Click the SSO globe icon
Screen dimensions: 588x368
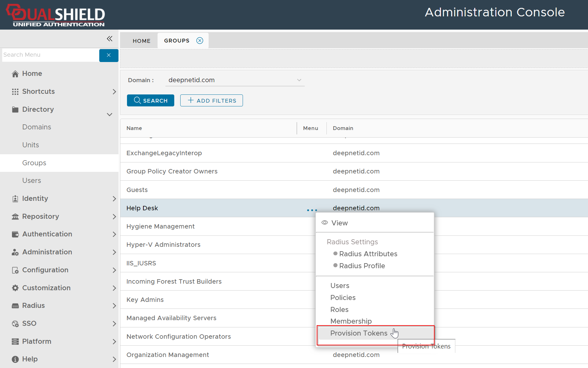point(15,324)
